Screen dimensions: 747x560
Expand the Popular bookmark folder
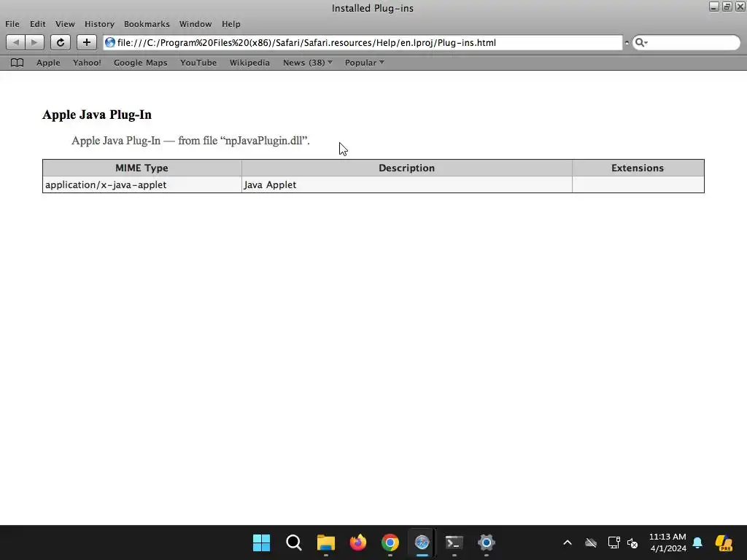[365, 63]
